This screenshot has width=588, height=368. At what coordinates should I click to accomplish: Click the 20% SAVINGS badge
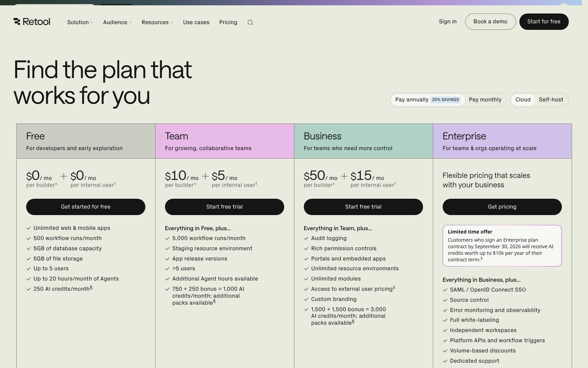coord(445,100)
